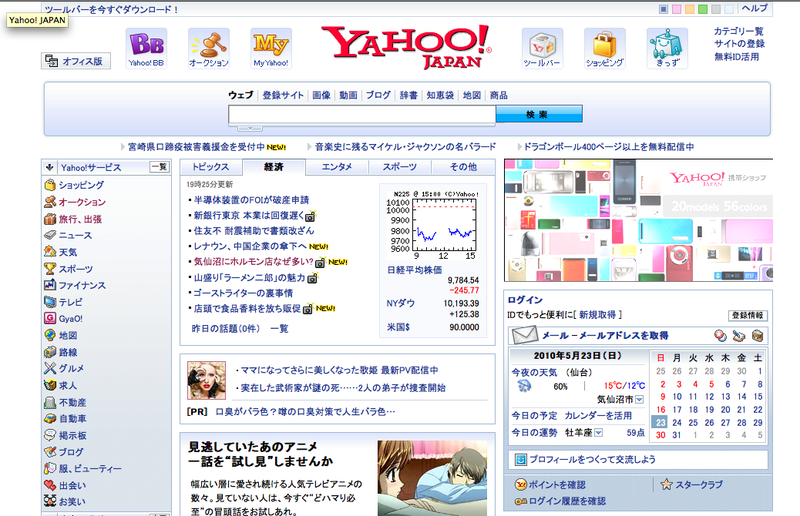Select 知恵袋 search category
This screenshot has width=800, height=516.
(440, 95)
